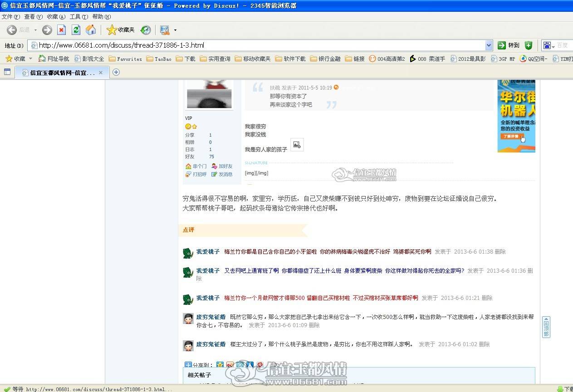573x392 pixels.
Task: Open the tab list icon
Action: click(x=7, y=72)
